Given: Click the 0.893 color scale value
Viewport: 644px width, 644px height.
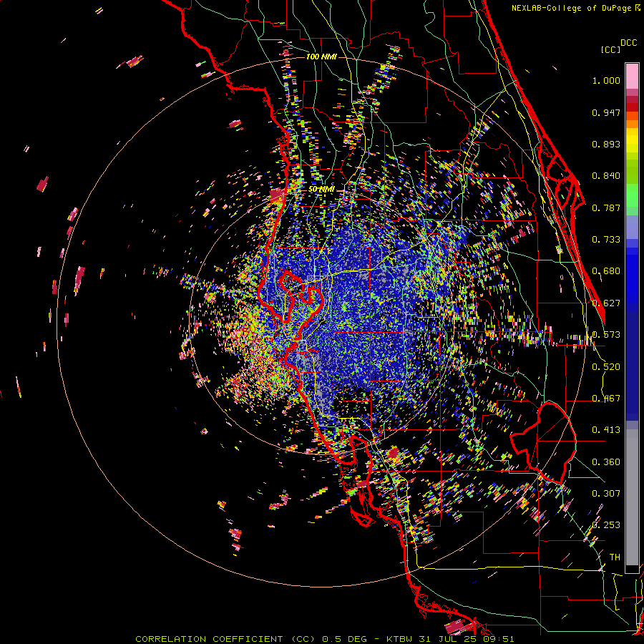Looking at the screenshot, I should (x=606, y=144).
